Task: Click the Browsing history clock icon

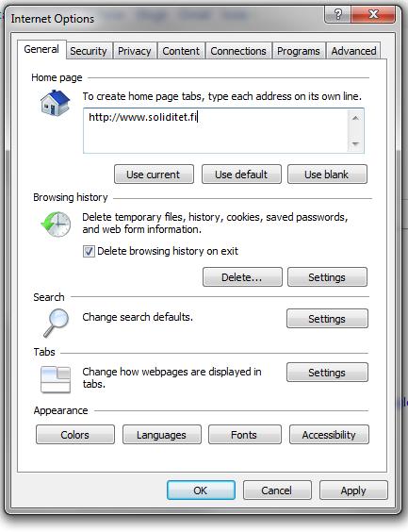Action: pos(56,224)
